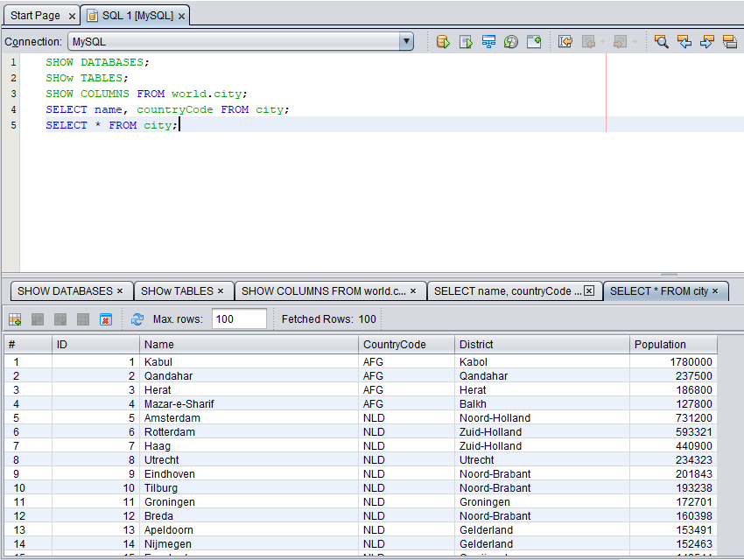This screenshot has width=744, height=560.
Task: Click the orange jump-to-statement icon
Action: pos(565,41)
